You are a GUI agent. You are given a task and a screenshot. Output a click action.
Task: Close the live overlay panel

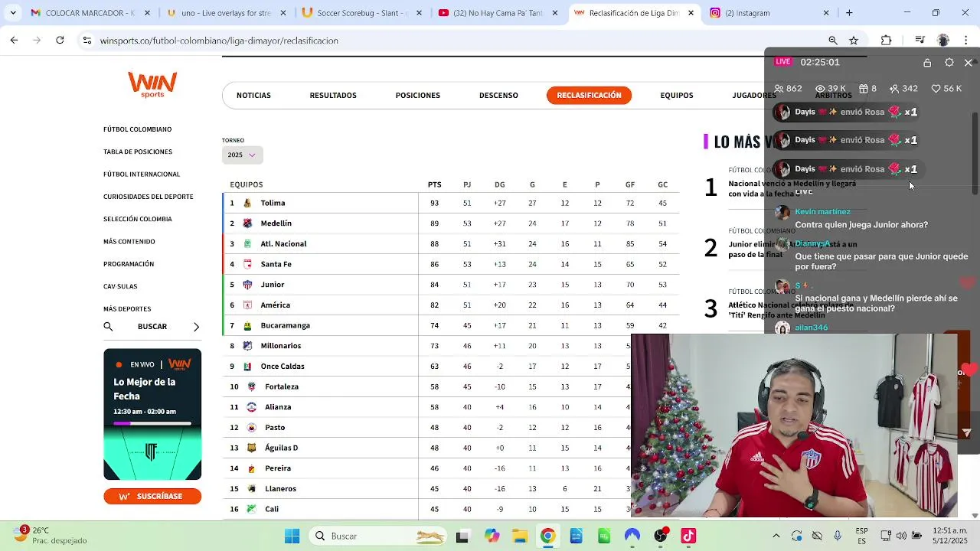[969, 63]
